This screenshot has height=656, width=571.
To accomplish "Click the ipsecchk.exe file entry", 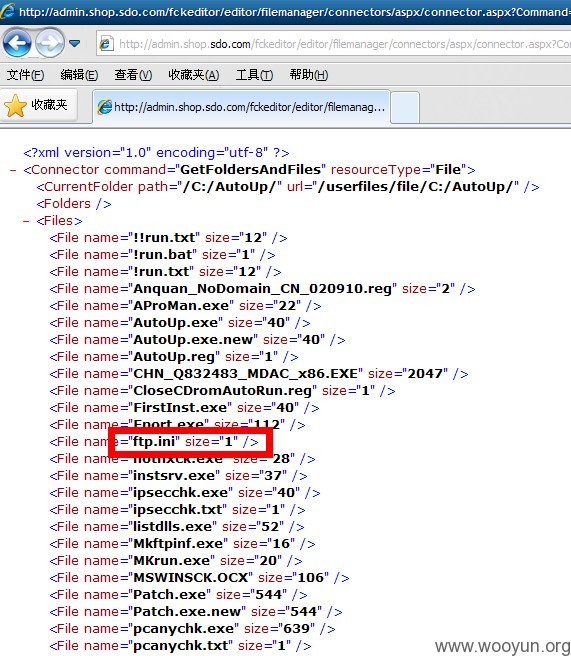I will 185,493.
